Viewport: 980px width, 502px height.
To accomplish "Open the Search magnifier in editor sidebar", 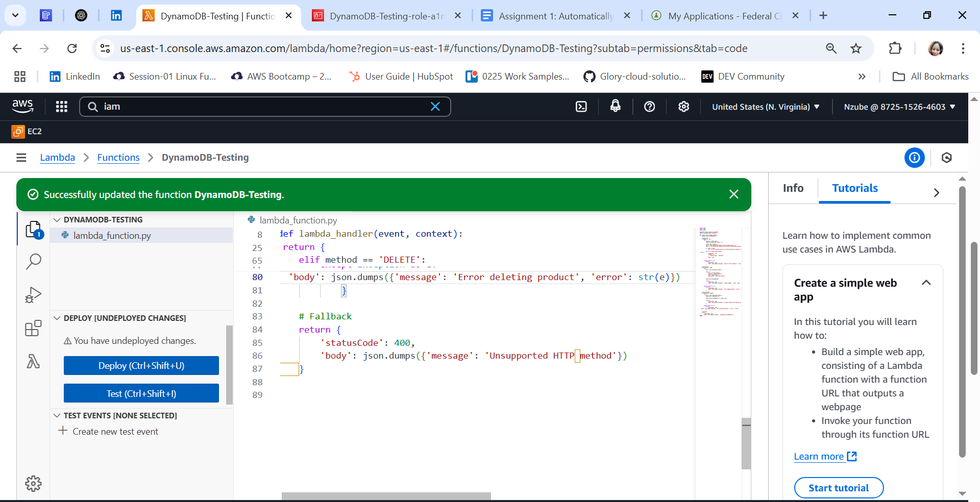I will tap(34, 262).
